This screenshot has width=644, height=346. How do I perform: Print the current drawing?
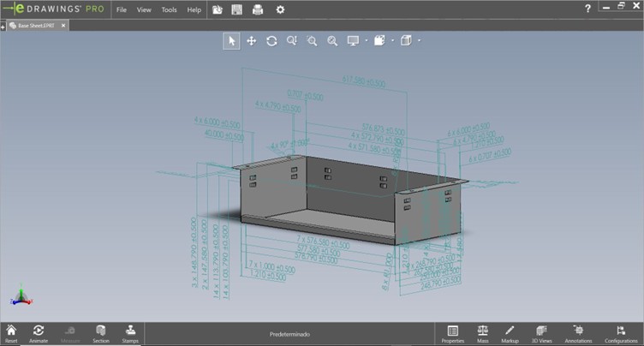click(258, 9)
